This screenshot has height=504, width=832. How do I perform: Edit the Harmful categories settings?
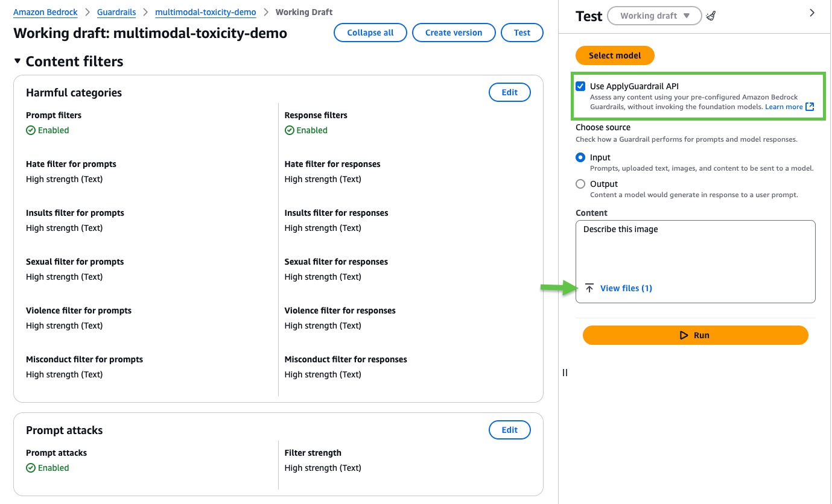tap(509, 92)
